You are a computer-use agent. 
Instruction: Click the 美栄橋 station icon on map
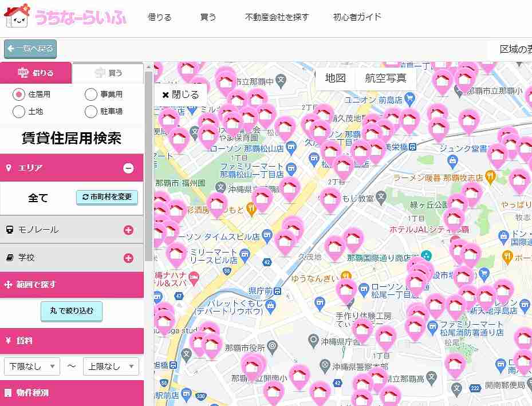coord(412,147)
